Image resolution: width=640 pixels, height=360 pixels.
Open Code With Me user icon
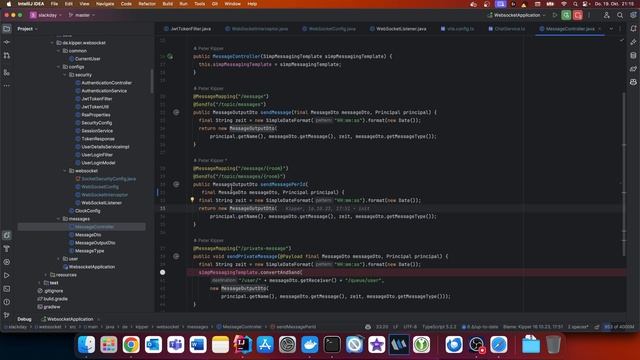tap(607, 15)
